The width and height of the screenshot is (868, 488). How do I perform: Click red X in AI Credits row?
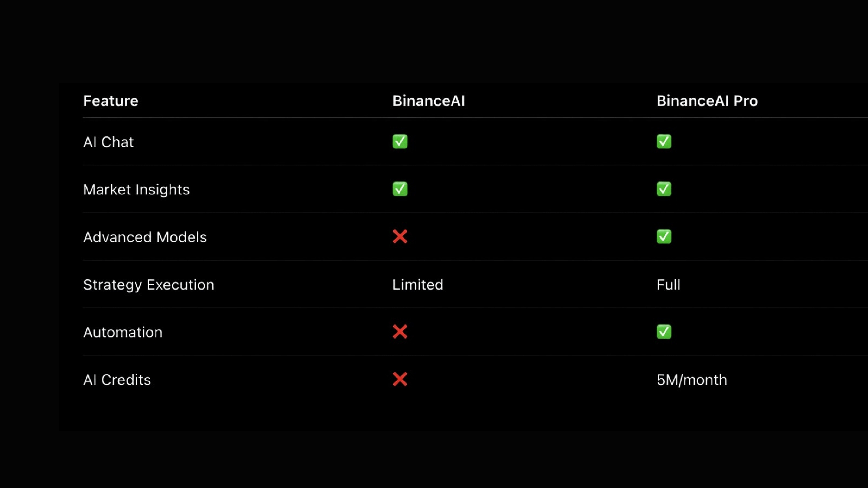tap(400, 379)
